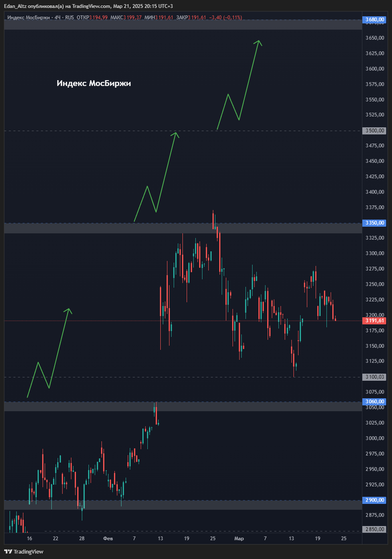Click the current price label 3 191,61

[x=375, y=321]
